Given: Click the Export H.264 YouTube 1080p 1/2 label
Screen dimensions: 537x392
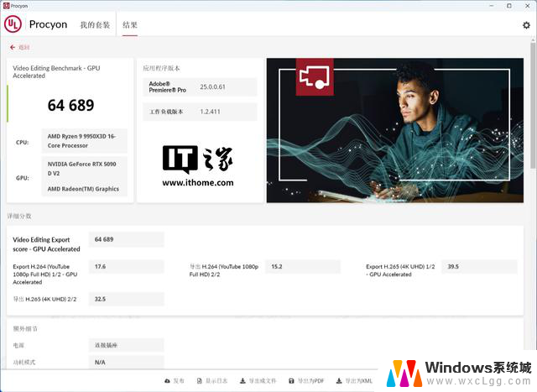Looking at the screenshot, I should [x=44, y=274].
